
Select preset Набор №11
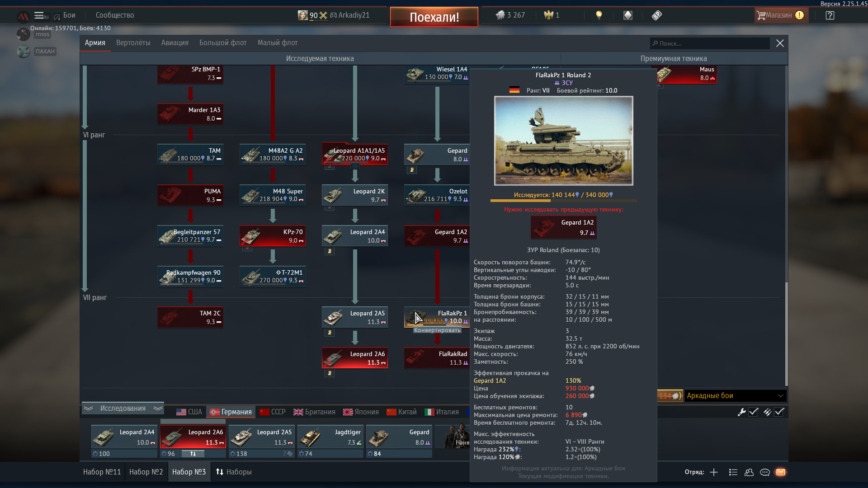102,472
